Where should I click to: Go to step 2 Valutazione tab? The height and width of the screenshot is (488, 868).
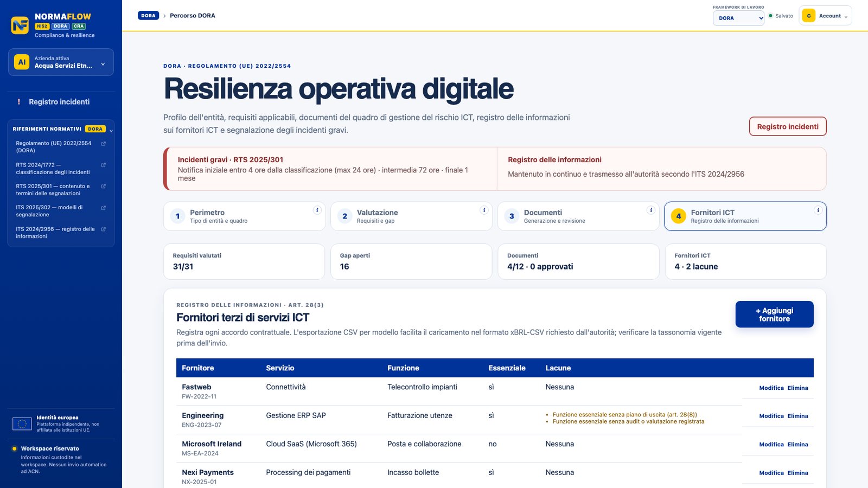tap(411, 216)
